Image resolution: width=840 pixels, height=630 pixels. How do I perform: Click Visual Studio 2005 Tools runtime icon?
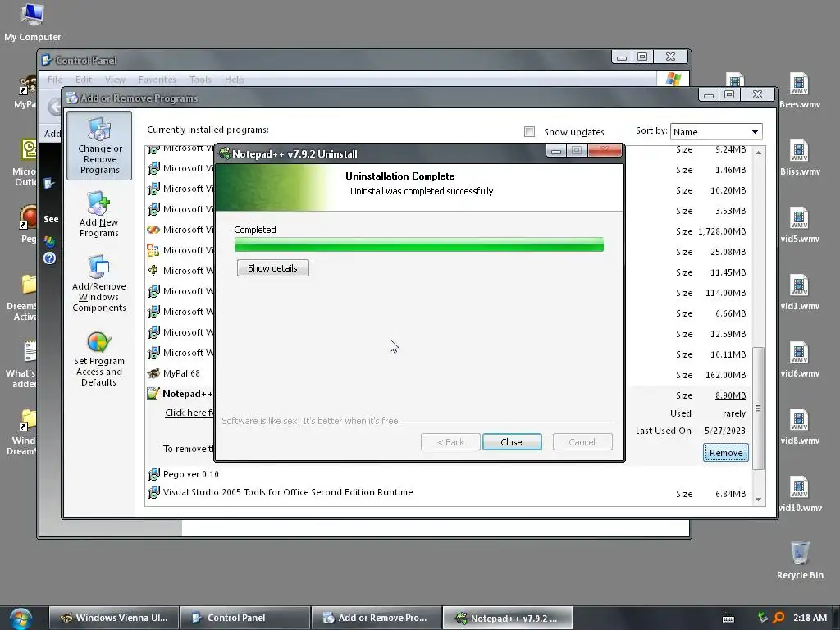153,492
